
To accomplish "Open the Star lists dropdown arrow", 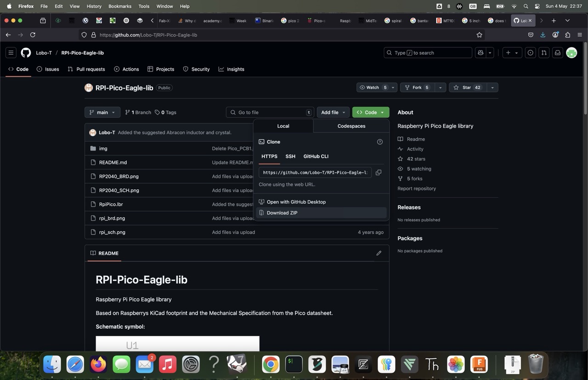I will click(x=492, y=87).
